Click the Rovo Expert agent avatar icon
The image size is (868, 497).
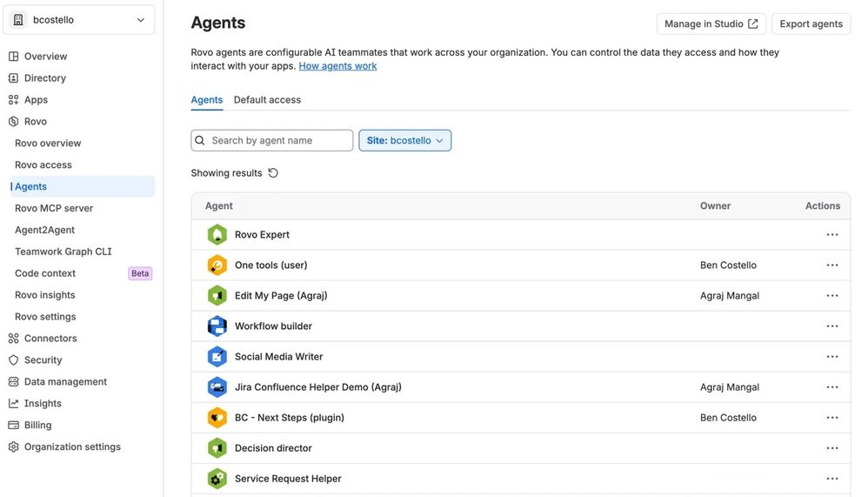(x=217, y=234)
